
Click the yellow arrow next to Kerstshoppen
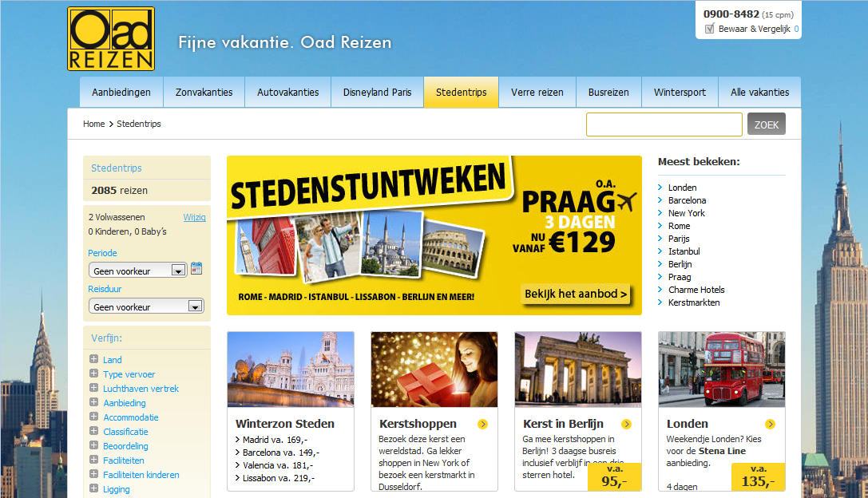click(483, 424)
